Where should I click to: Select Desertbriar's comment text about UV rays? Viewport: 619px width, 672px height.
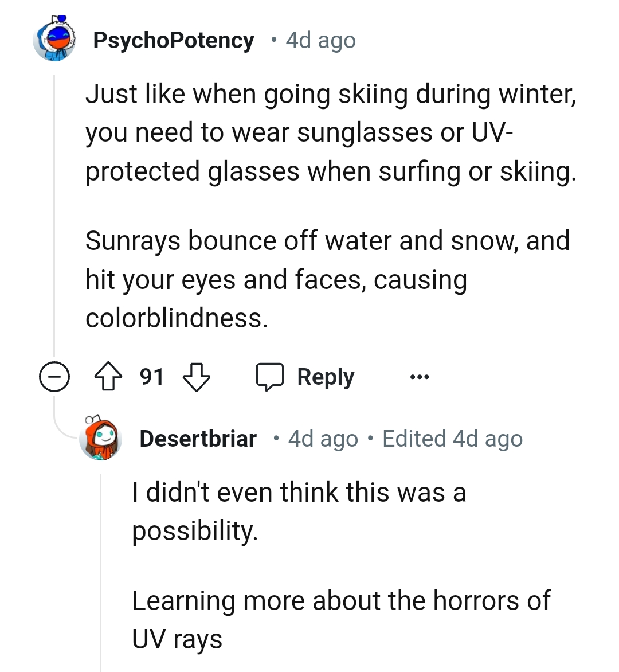342,601
